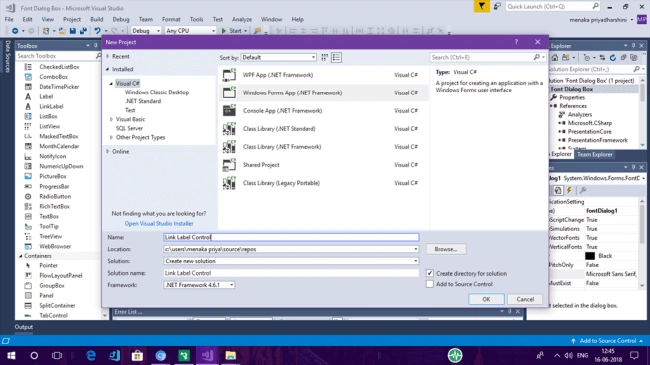Select SQL Server tree item
This screenshot has height=365, width=650.
[129, 128]
